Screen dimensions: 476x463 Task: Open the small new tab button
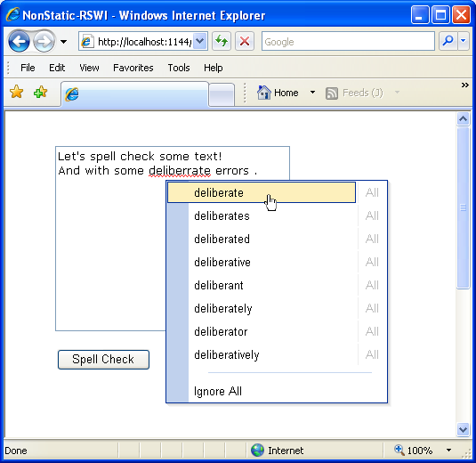[x=222, y=94]
